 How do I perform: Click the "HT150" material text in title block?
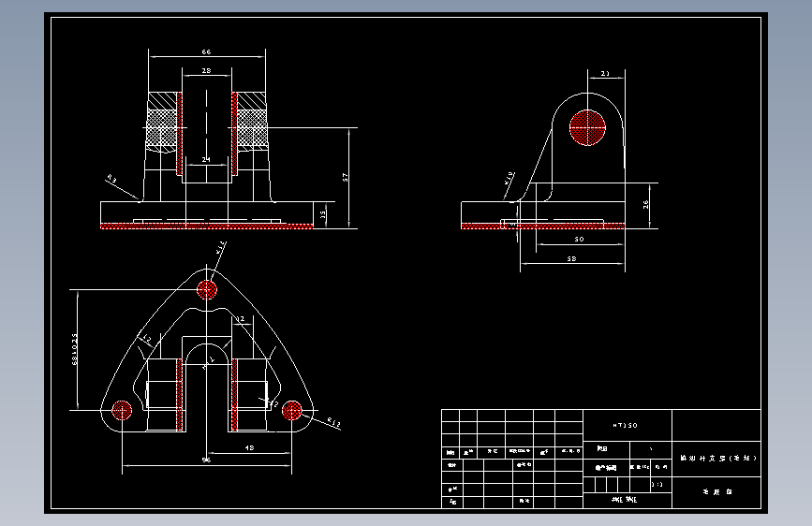pos(625,426)
